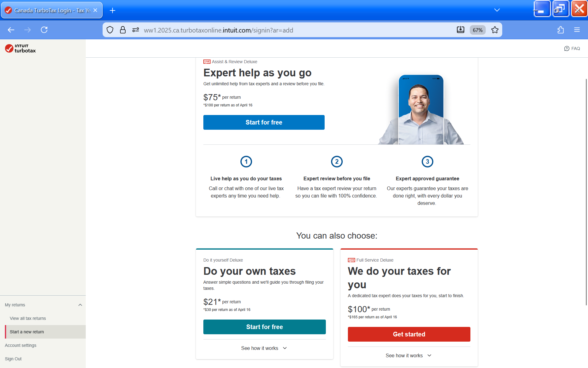
Task: Select View all tax returns
Action: pos(28,318)
